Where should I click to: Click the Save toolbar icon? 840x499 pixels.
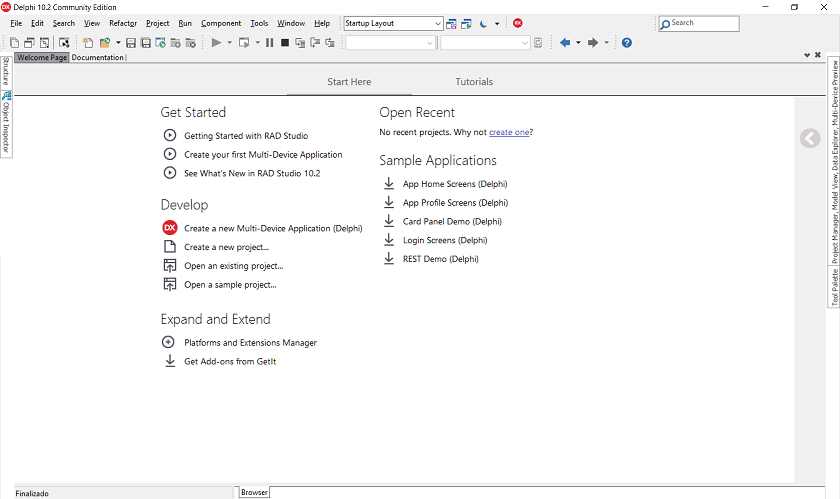(131, 42)
